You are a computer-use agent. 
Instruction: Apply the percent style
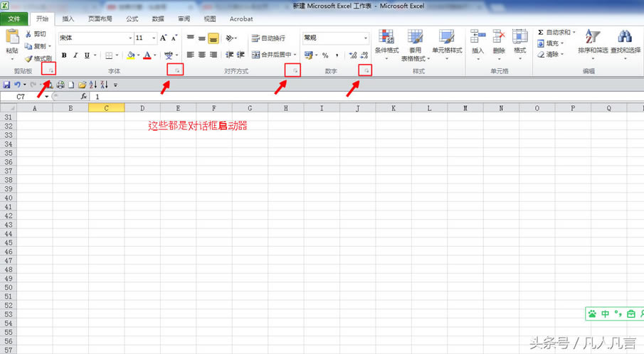(325, 55)
